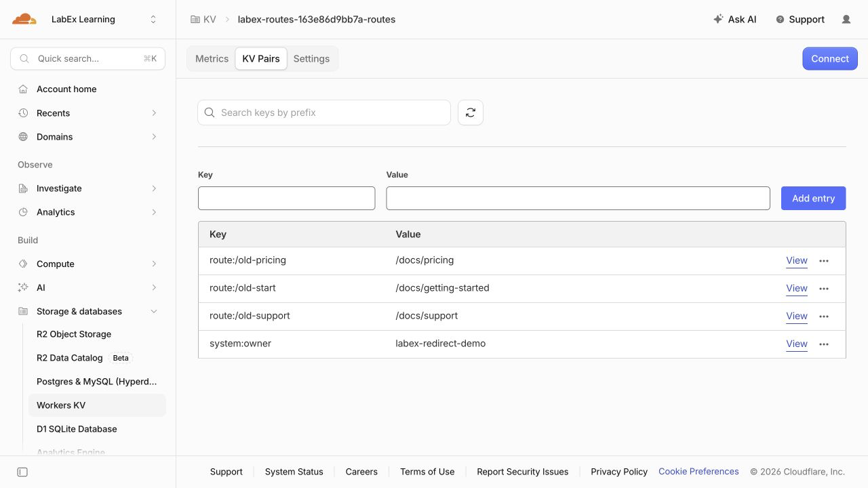This screenshot has height=488, width=868.
Task: Click the Cloudflare logo
Action: tap(24, 19)
